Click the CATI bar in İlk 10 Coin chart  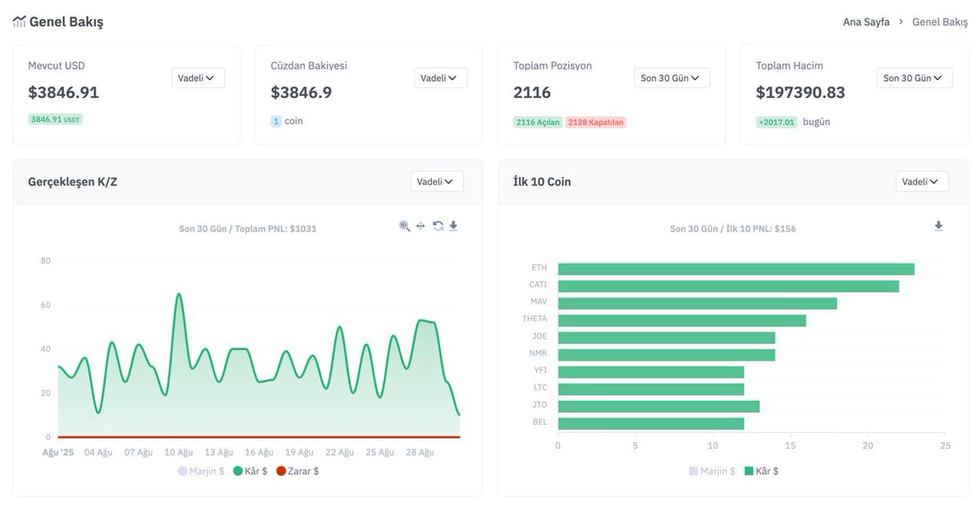[728, 286]
